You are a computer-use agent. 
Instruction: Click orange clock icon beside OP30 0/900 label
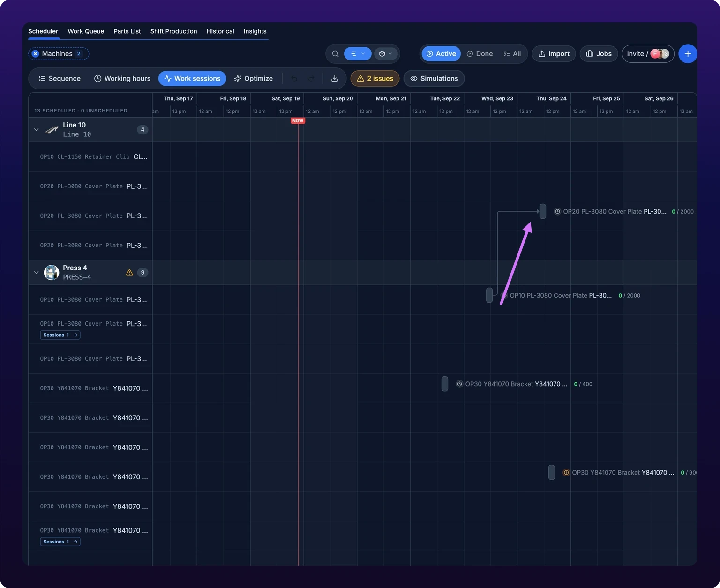pos(566,473)
